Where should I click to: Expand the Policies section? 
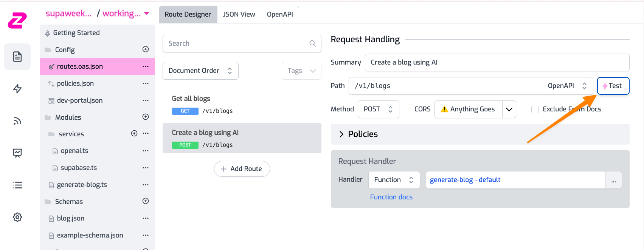pyautogui.click(x=341, y=134)
